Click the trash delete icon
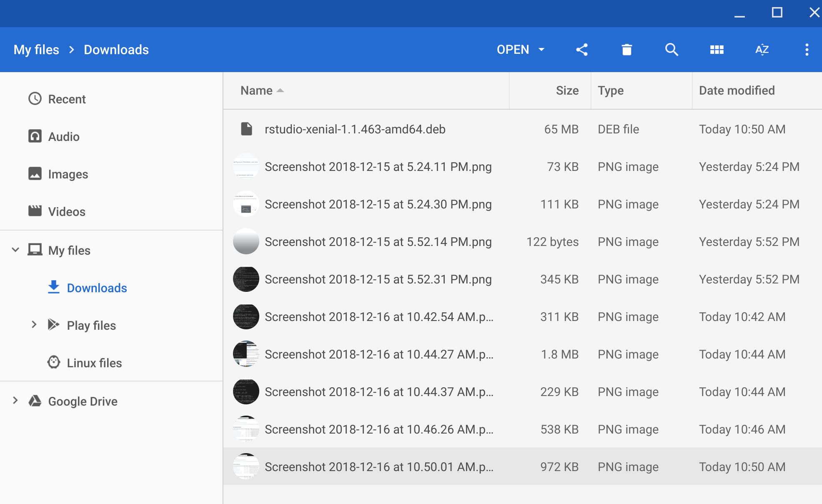The height and width of the screenshot is (504, 822). [x=627, y=50]
